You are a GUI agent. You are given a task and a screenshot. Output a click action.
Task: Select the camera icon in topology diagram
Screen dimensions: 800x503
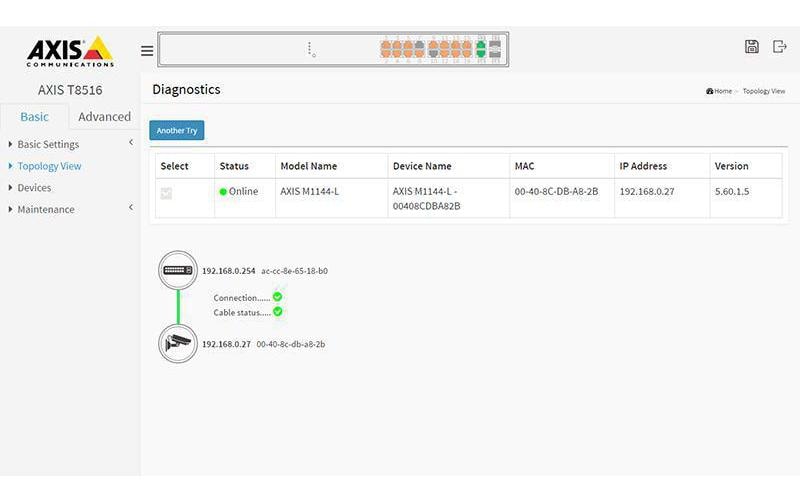(178, 344)
